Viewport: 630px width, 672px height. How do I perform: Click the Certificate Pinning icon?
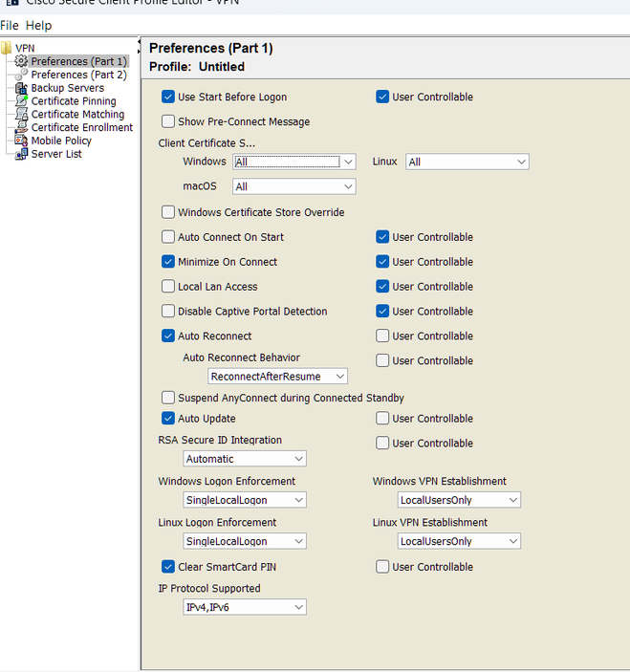(x=22, y=101)
